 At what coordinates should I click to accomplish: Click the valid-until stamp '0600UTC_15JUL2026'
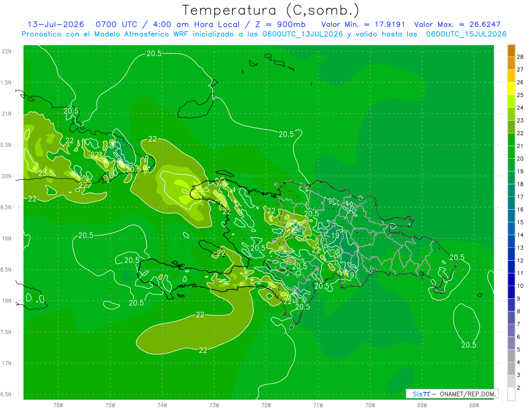[x=466, y=34]
